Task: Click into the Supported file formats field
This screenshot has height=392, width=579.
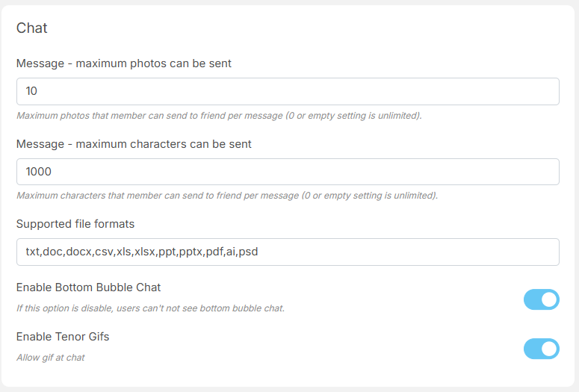Action: [288, 252]
